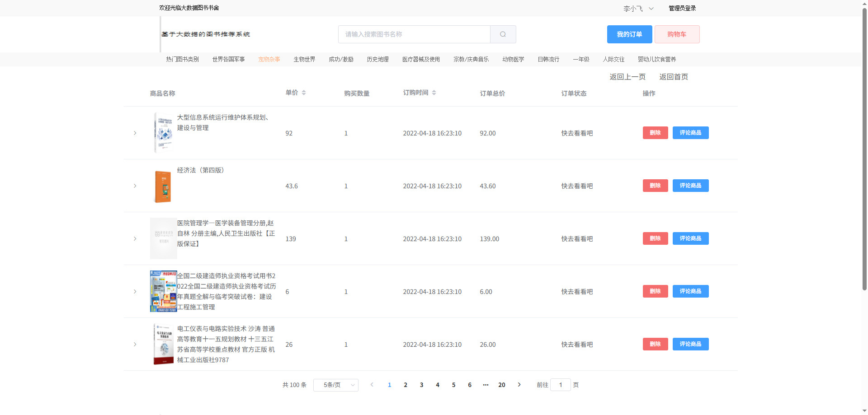Click the search magnifier icon button
The width and height of the screenshot is (868, 415).
503,34
